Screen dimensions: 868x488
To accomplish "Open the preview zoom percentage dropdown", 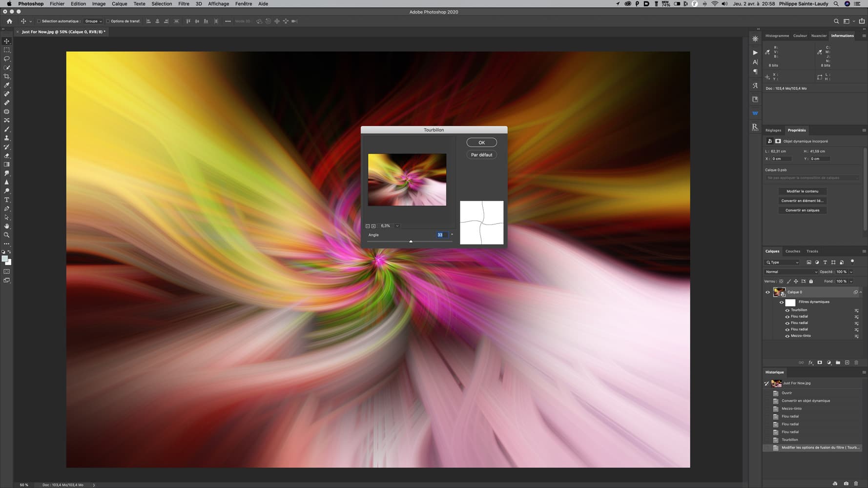I will click(x=397, y=226).
